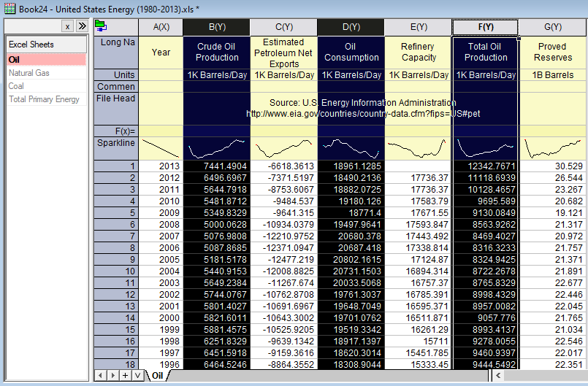The width and height of the screenshot is (588, 386).
Task: Click cell value 30.529
Action: pyautogui.click(x=553, y=166)
